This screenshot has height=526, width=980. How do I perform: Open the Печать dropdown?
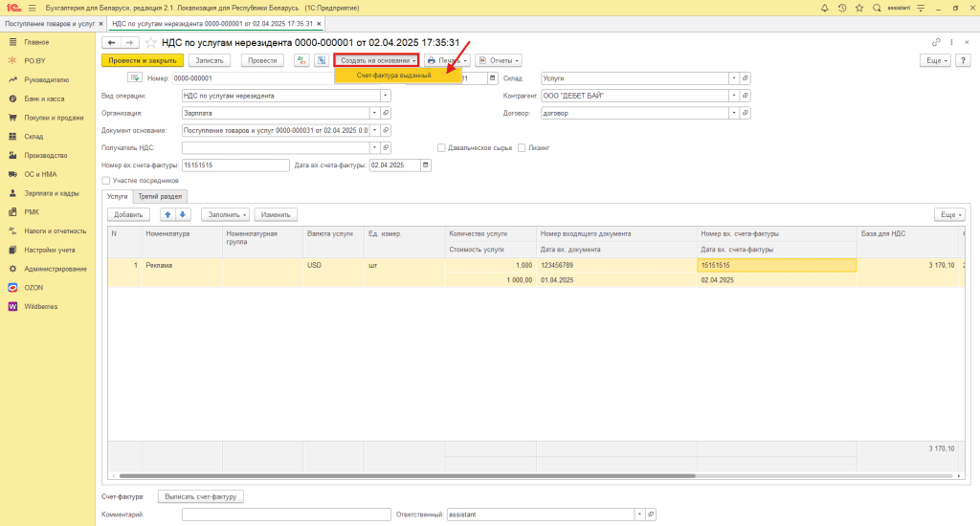tap(447, 60)
